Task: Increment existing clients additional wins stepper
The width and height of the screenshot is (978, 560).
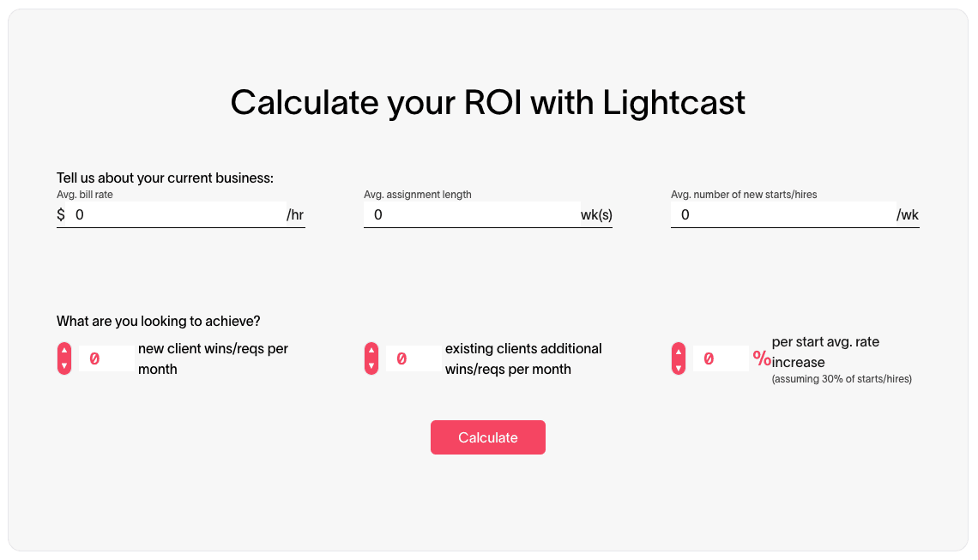Action: (x=371, y=351)
